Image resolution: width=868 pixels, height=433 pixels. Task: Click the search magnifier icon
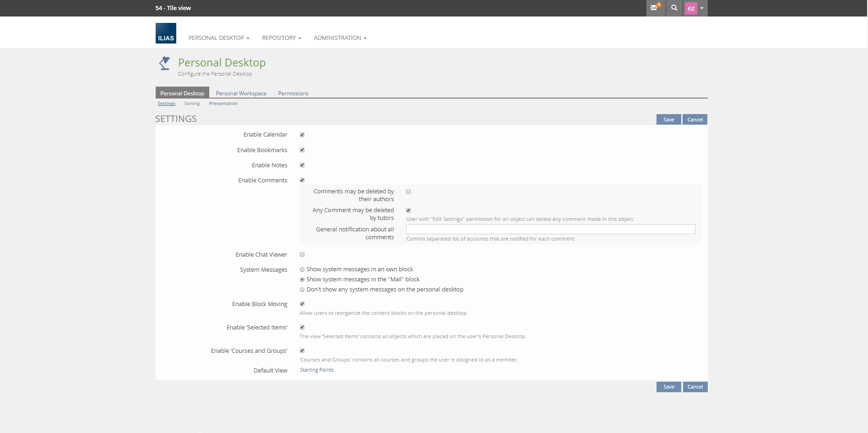pos(674,8)
